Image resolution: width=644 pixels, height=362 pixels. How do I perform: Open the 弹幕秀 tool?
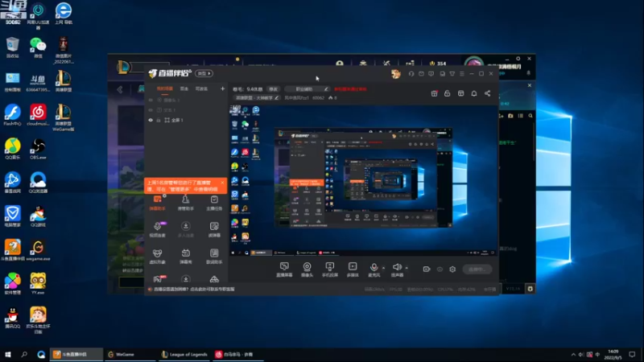pos(186,256)
